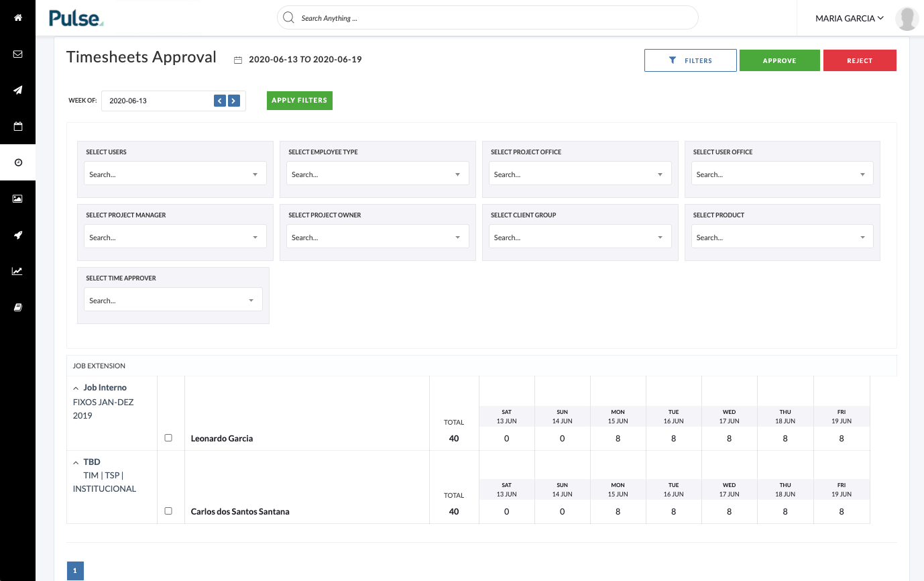Screen dimensions: 924x581
Task: Select the clock timesheet icon in sidebar
Action: 17,162
